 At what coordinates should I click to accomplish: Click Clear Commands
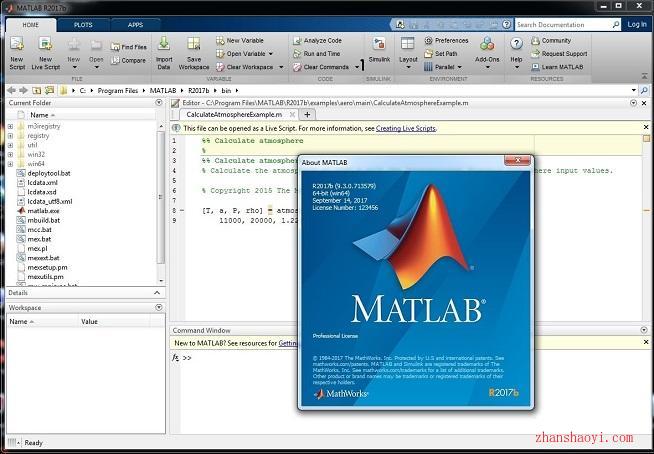pos(322,67)
